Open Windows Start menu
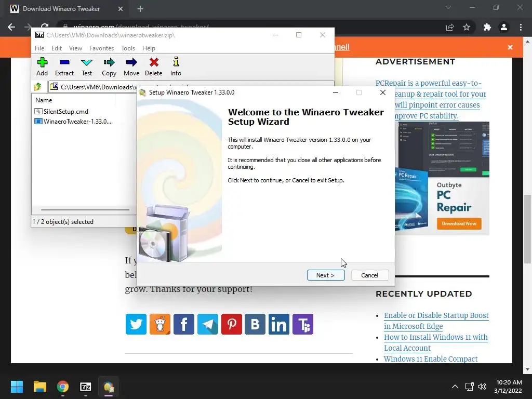The width and height of the screenshot is (532, 399). [x=17, y=387]
